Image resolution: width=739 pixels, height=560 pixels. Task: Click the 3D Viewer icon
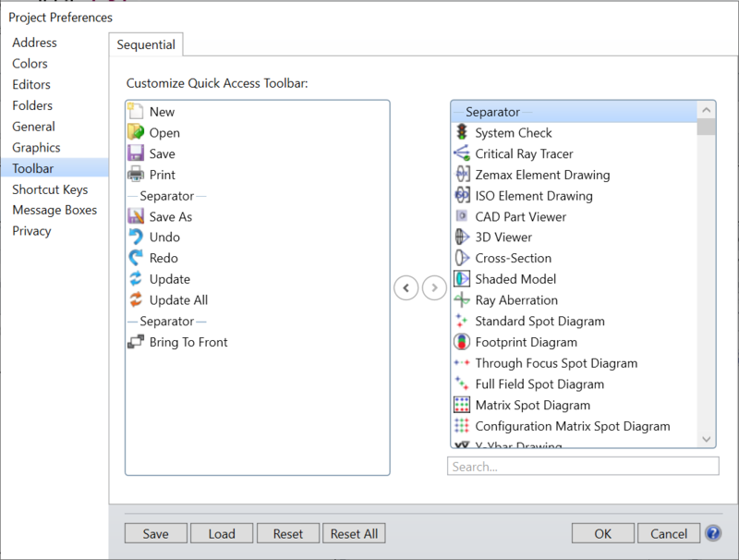point(462,237)
